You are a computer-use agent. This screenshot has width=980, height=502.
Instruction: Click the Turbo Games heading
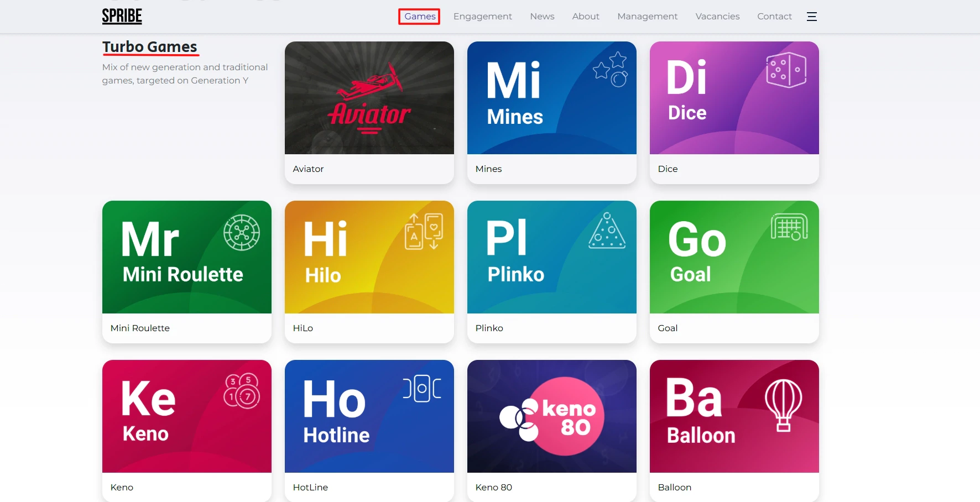[x=150, y=47]
